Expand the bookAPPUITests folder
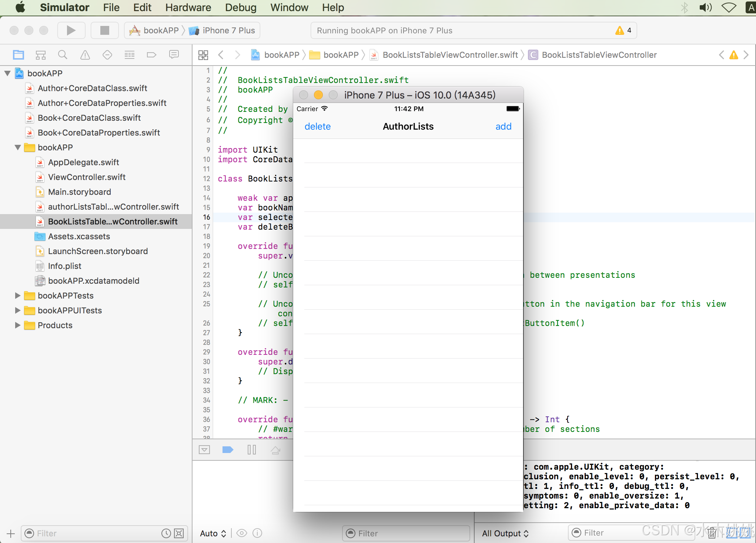Screen dimensions: 756x543 point(17,310)
